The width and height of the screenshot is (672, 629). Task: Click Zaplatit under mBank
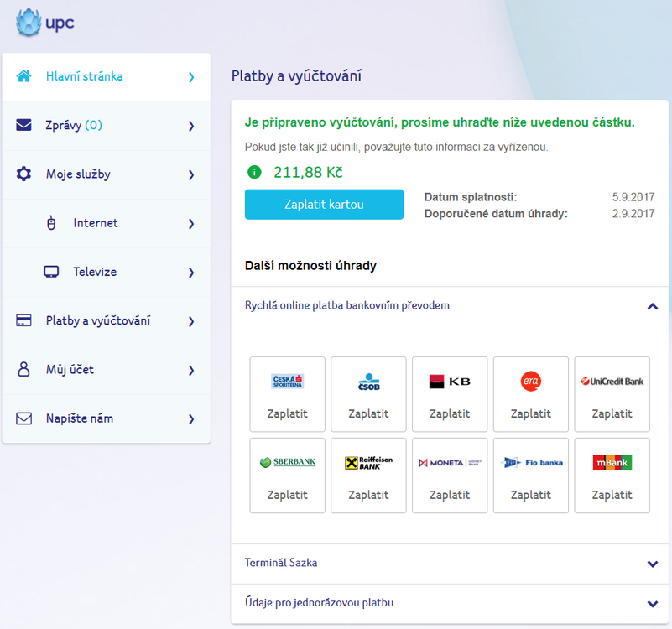[612, 495]
